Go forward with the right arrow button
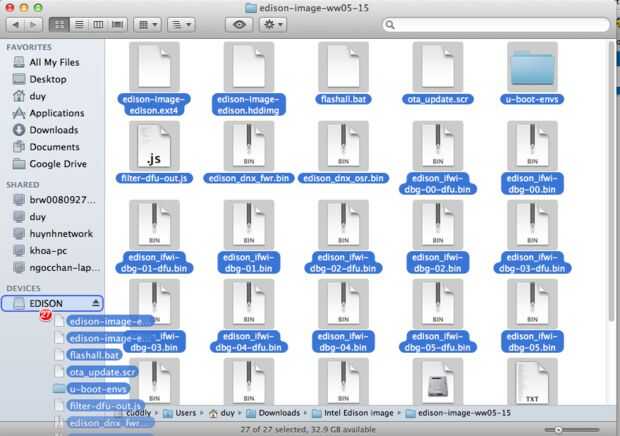This screenshot has height=436, width=620. pos(34,25)
